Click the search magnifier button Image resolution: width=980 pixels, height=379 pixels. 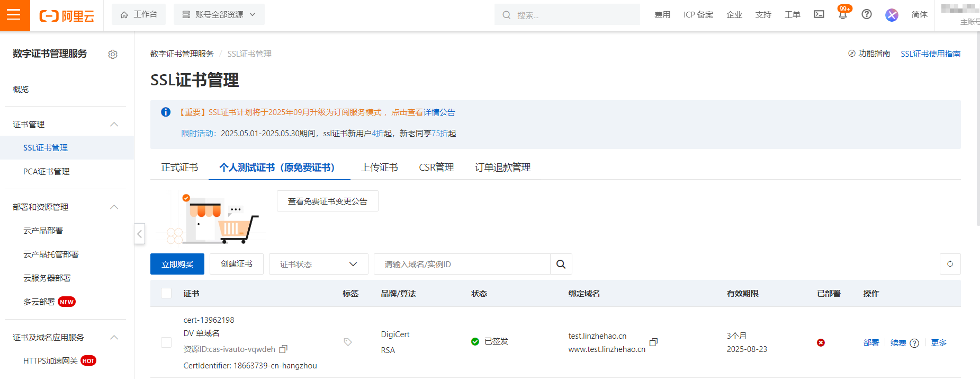pyautogui.click(x=561, y=264)
